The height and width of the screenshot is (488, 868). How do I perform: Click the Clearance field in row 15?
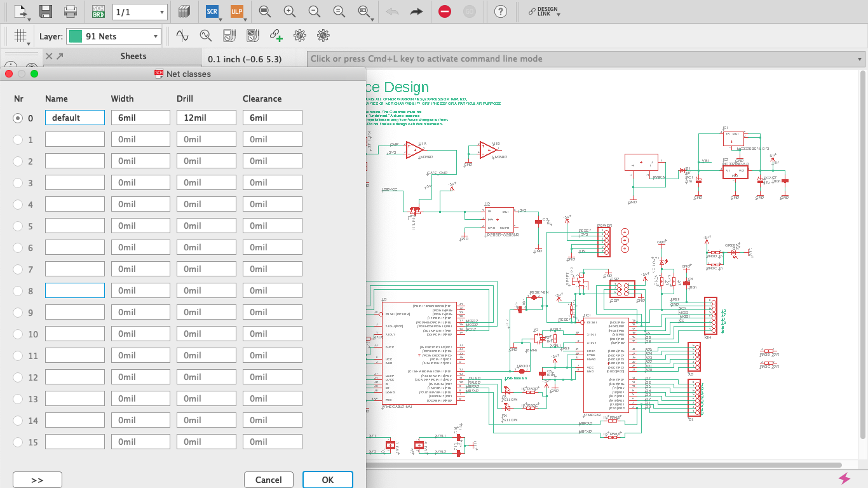273,442
